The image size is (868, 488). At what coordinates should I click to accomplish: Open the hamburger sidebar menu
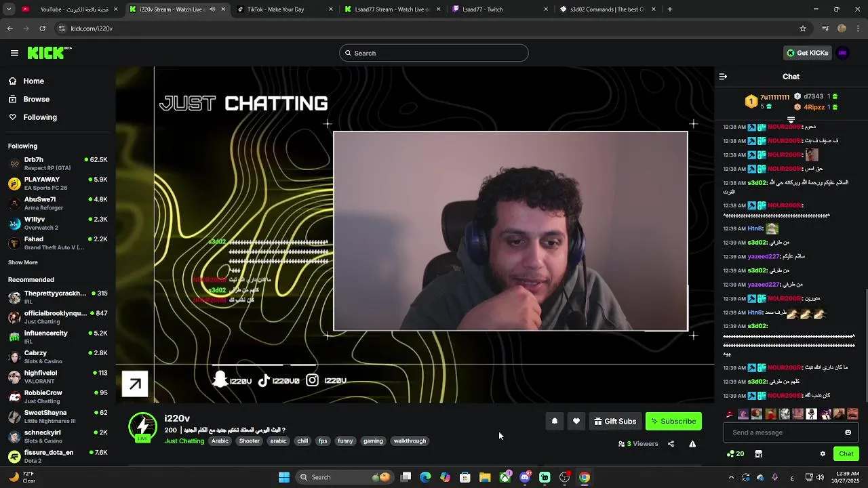pyautogui.click(x=14, y=53)
